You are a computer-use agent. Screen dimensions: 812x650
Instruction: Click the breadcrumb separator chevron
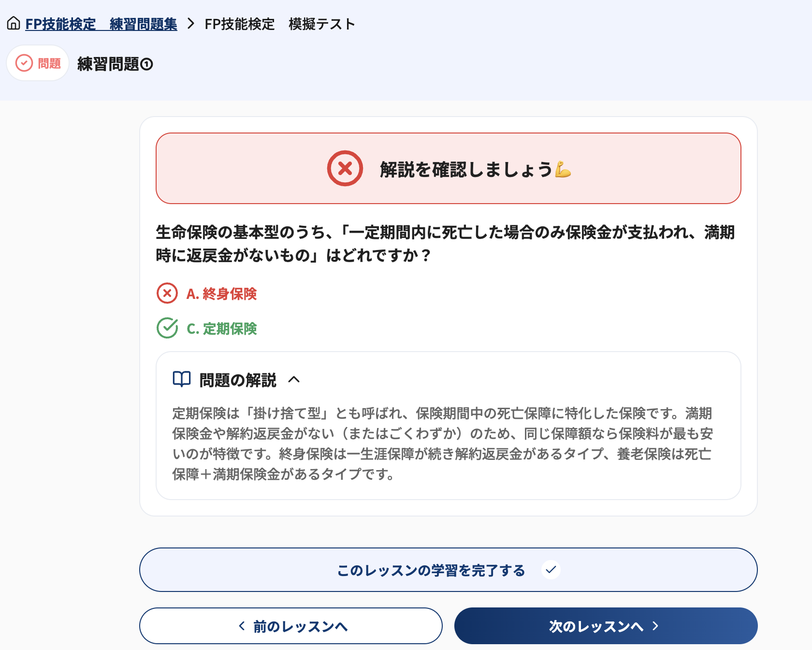(191, 23)
